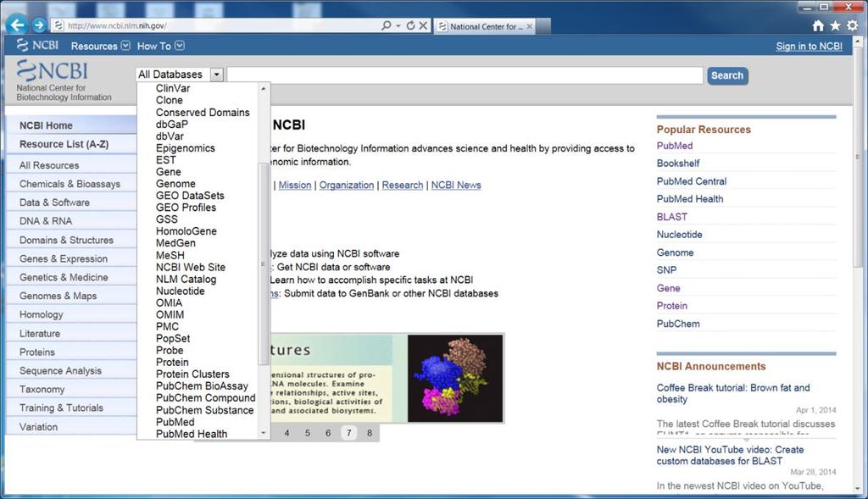Click the Stop loading X icon

tap(423, 25)
